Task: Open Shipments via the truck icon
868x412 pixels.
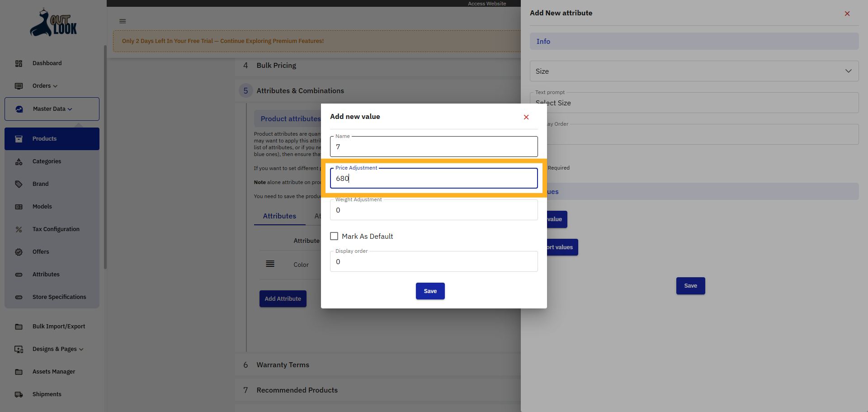Action: coord(19,394)
